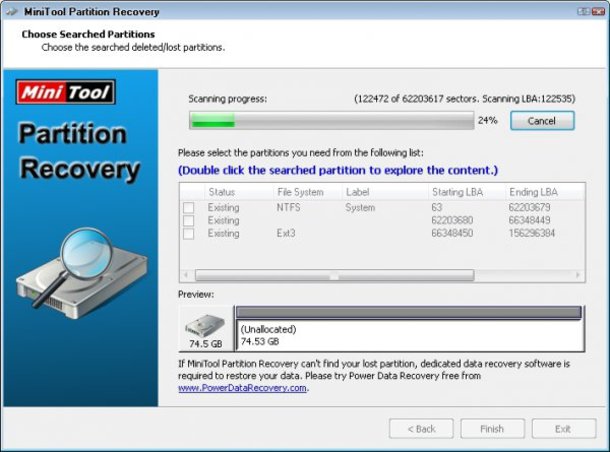This screenshot has width=610, height=452.
Task: Click the blue double click hint text
Action: pos(338,170)
